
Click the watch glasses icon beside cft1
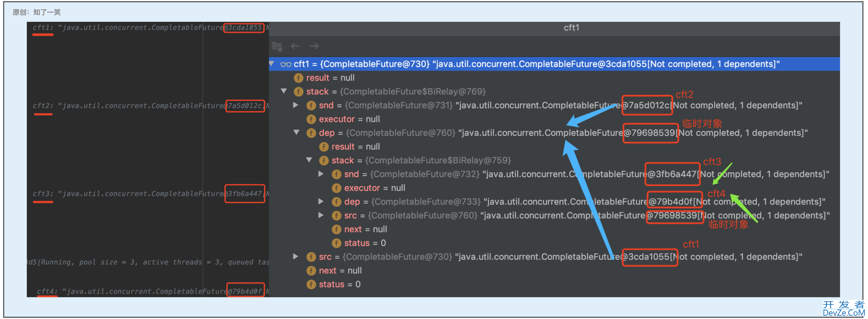[x=286, y=64]
